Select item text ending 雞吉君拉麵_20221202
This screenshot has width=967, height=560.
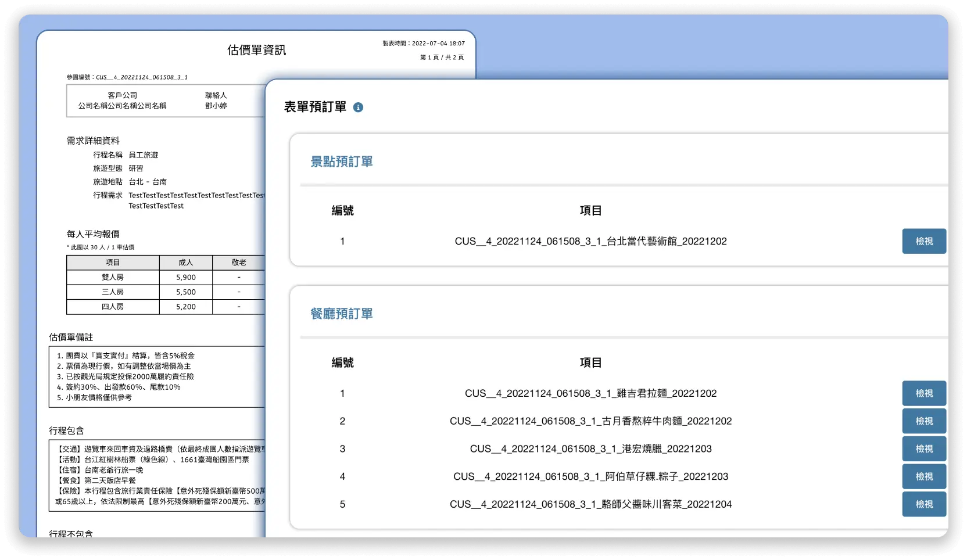pos(590,393)
